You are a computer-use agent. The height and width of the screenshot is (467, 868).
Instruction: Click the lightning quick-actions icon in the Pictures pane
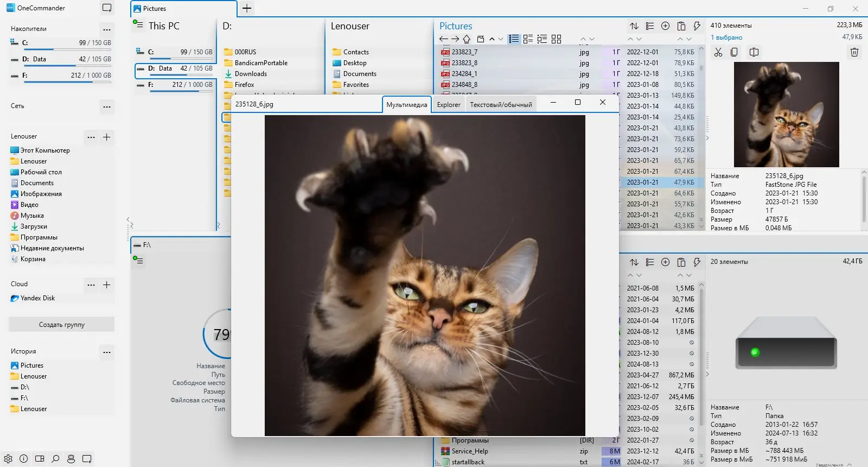697,26
